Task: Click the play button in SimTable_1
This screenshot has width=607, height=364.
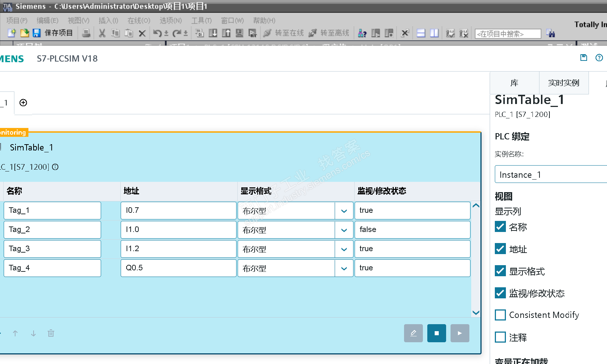Action: [460, 333]
